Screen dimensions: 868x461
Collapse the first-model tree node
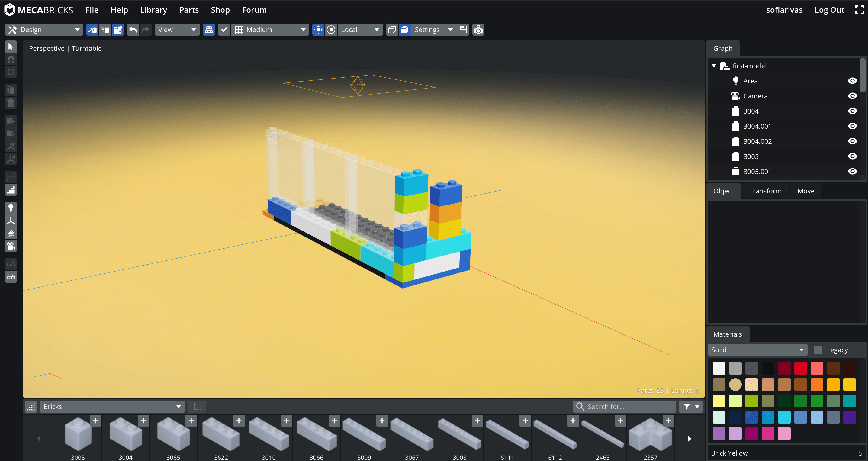tap(714, 66)
